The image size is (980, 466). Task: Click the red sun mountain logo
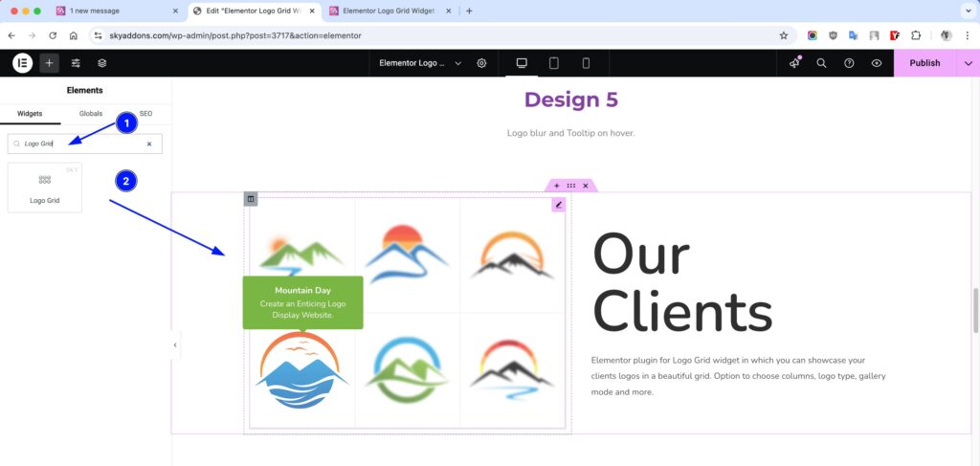coord(408,255)
